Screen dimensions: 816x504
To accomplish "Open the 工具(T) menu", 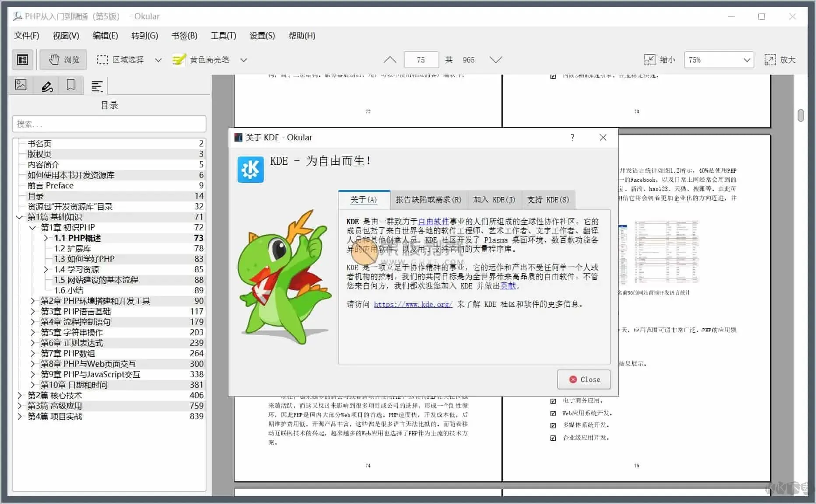I will [x=223, y=35].
